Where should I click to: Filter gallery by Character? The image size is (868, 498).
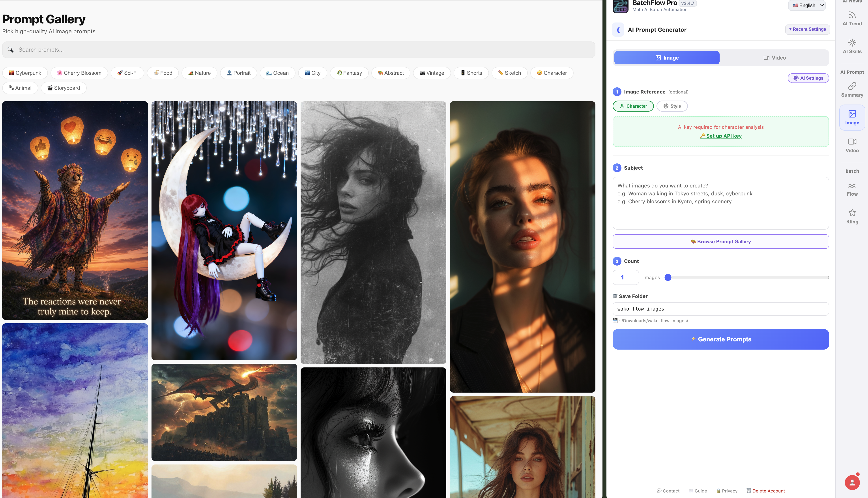552,73
